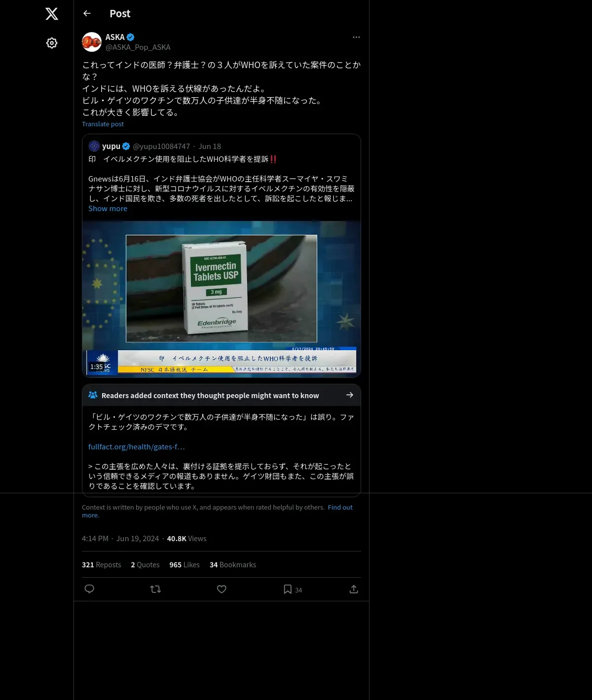Open the @yupu10084747 handle
Viewport: 592px width, 700px height.
[x=161, y=147]
